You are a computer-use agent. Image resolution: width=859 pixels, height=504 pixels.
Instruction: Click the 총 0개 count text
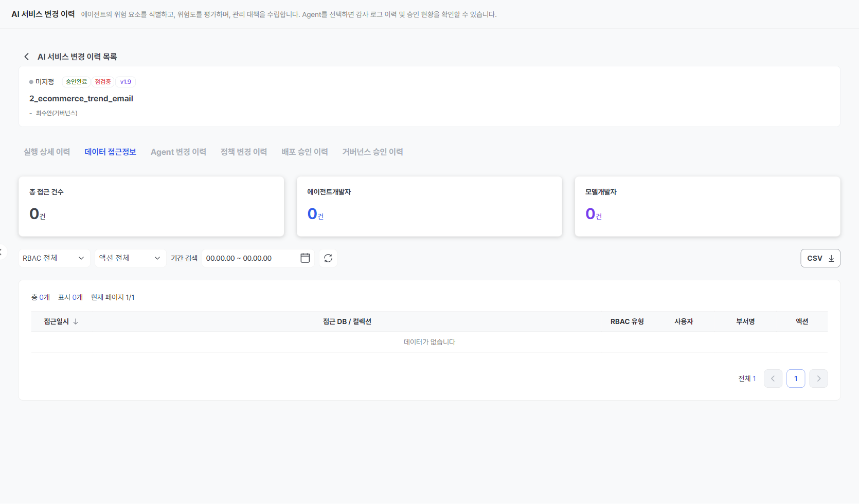41,297
